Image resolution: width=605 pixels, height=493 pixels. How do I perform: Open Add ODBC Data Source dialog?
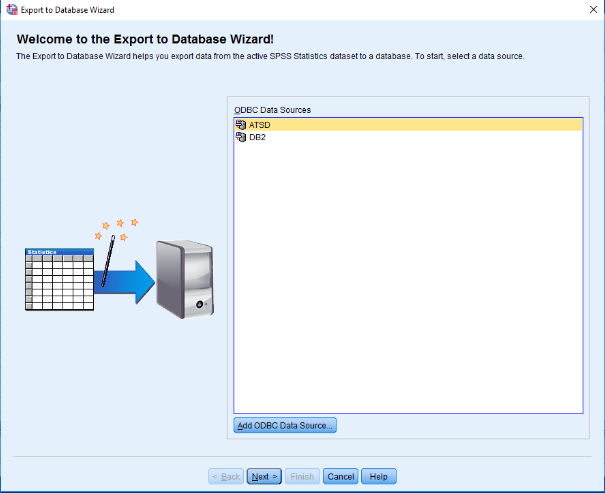(285, 425)
